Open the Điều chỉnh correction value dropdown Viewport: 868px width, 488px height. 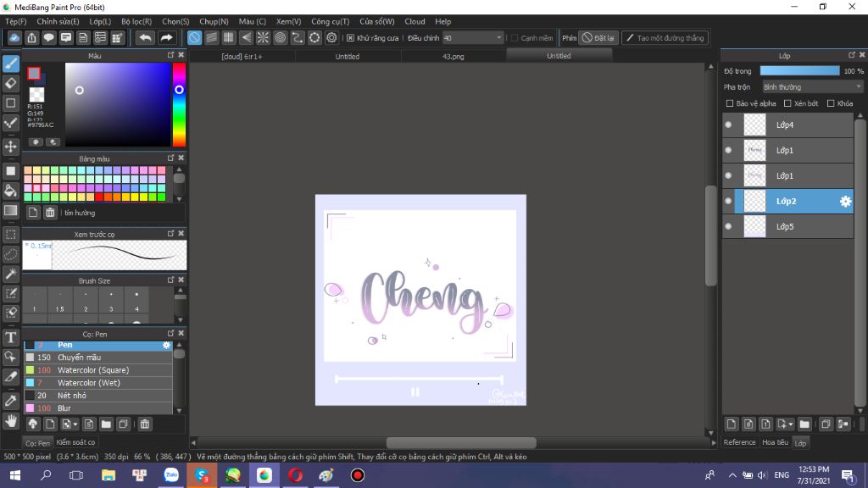click(x=473, y=38)
